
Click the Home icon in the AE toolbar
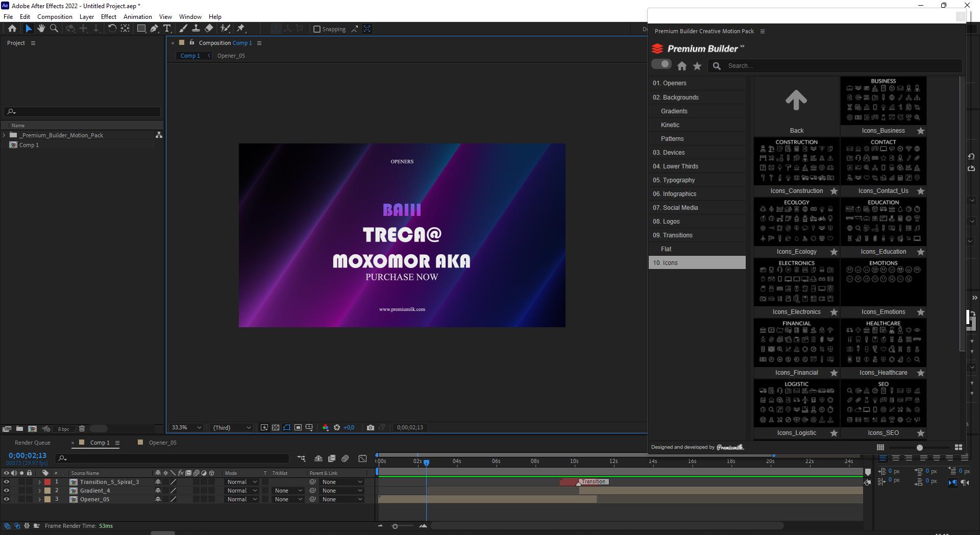12,29
